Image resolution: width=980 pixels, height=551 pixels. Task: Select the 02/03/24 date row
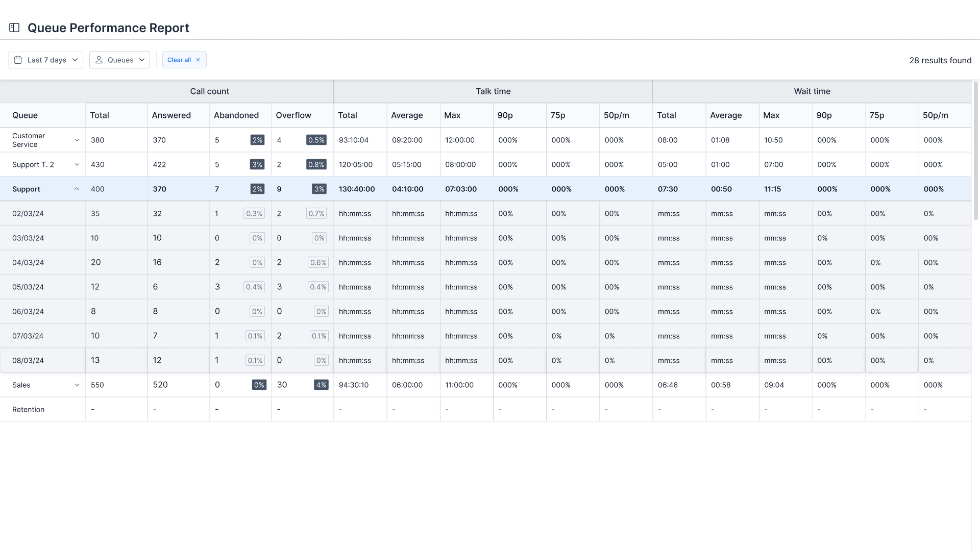[28, 213]
